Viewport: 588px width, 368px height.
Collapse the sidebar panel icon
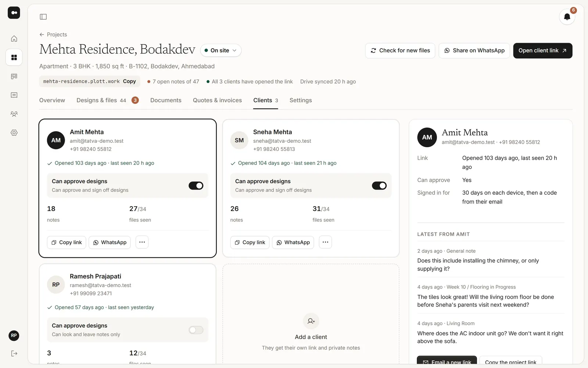[43, 17]
